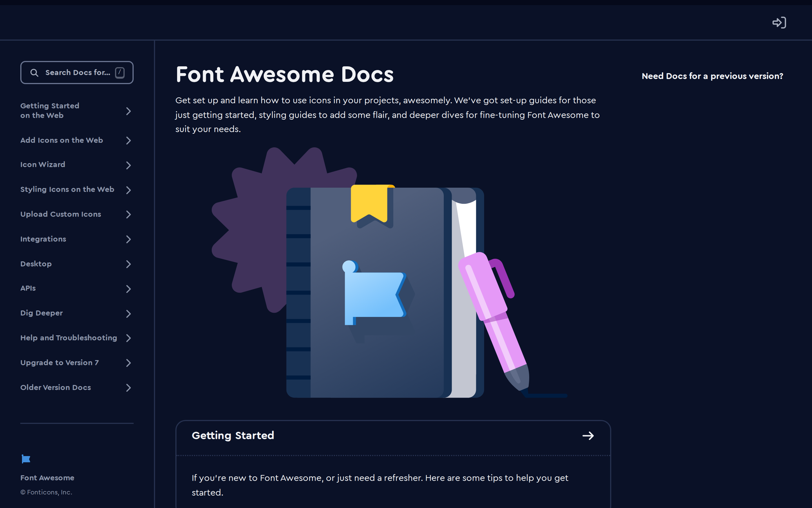
Task: Click the sign-in icon at top right
Action: coord(779,23)
